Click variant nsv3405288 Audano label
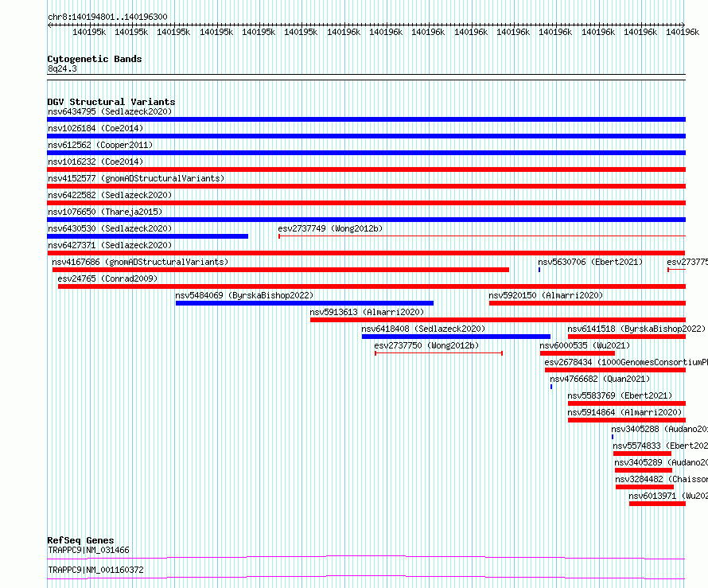This screenshot has width=708, height=588. pyautogui.click(x=659, y=429)
